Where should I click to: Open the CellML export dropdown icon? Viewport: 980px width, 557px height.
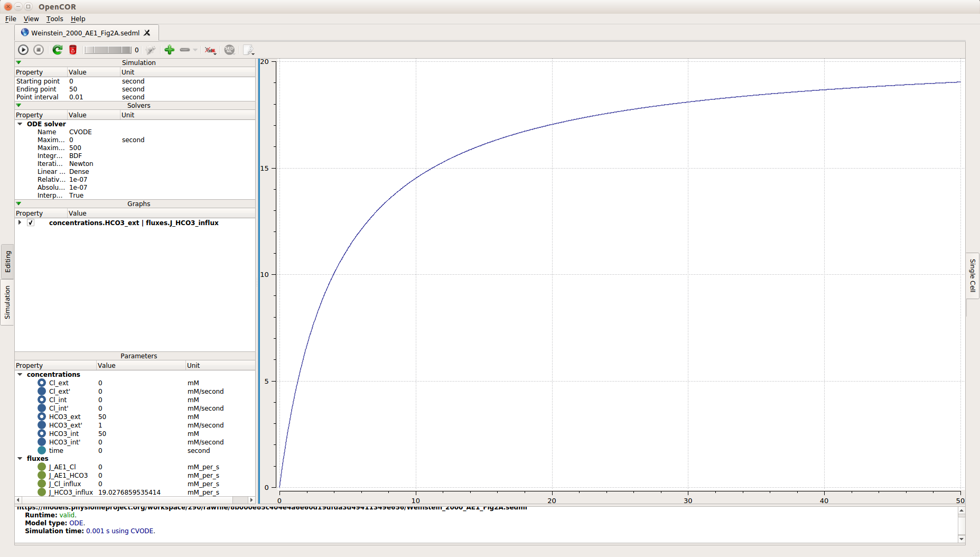[210, 50]
